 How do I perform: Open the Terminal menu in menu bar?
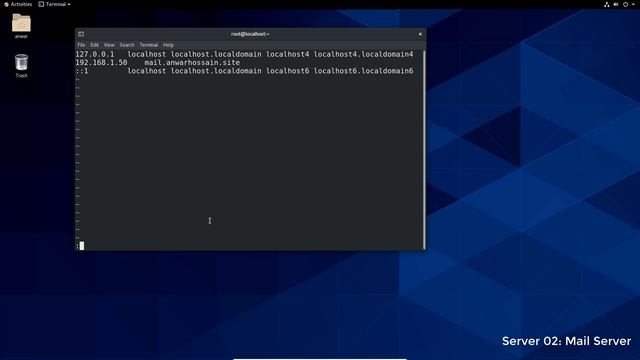(x=149, y=45)
